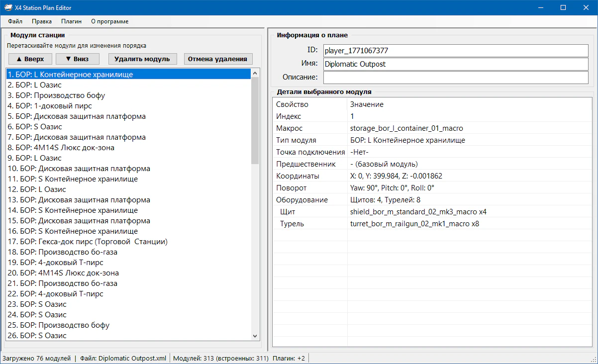This screenshot has width=598, height=364.
Task: Open the О программе menu
Action: click(109, 21)
